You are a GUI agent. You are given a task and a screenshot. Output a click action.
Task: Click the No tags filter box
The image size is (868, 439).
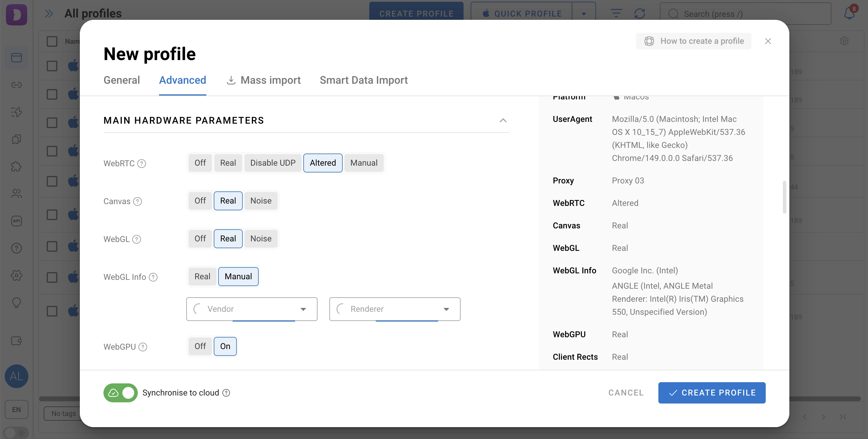pyautogui.click(x=64, y=413)
